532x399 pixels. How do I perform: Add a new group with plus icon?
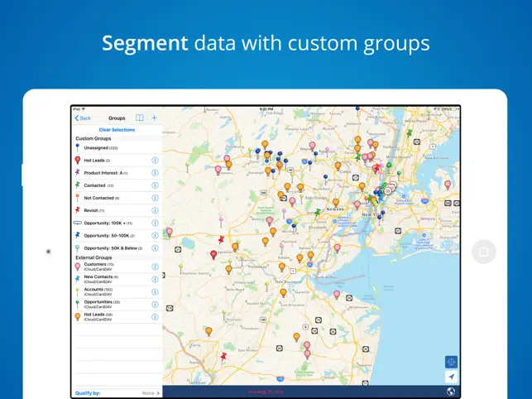[154, 118]
